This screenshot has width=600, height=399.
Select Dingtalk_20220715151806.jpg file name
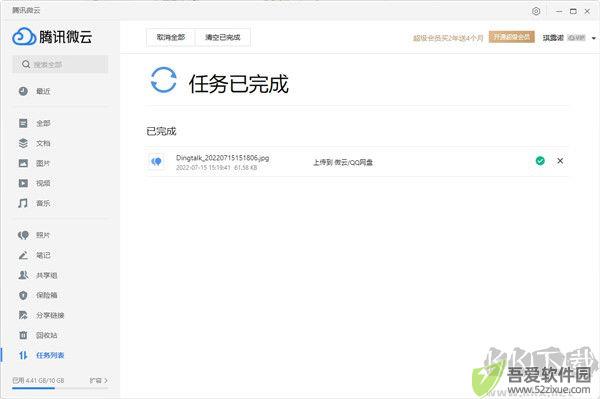(x=222, y=158)
